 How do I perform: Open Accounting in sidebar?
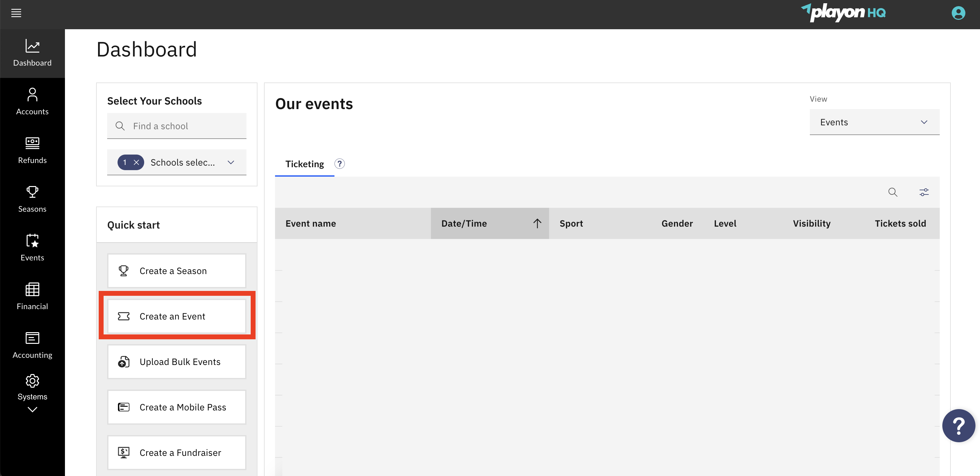pos(32,345)
